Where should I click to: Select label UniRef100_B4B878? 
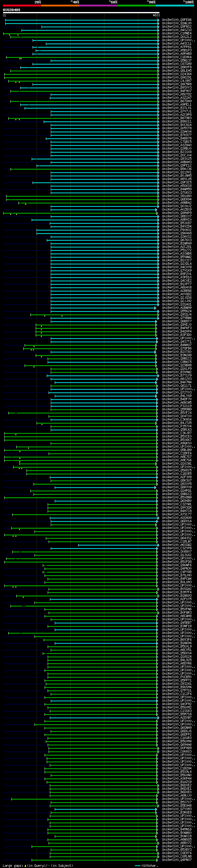[176, 139]
